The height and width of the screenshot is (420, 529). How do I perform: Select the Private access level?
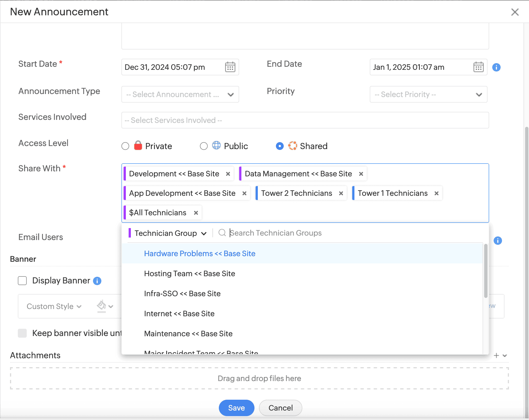(125, 146)
